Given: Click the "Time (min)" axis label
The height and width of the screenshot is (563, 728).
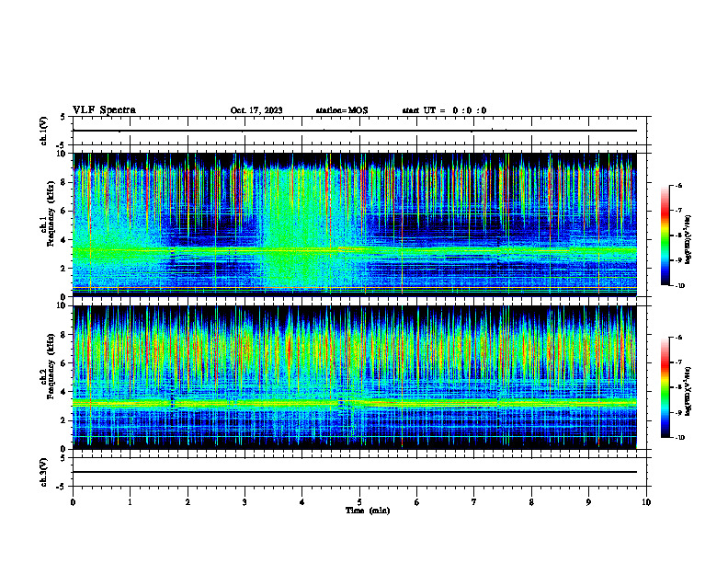Looking at the screenshot, I should pos(368,511).
